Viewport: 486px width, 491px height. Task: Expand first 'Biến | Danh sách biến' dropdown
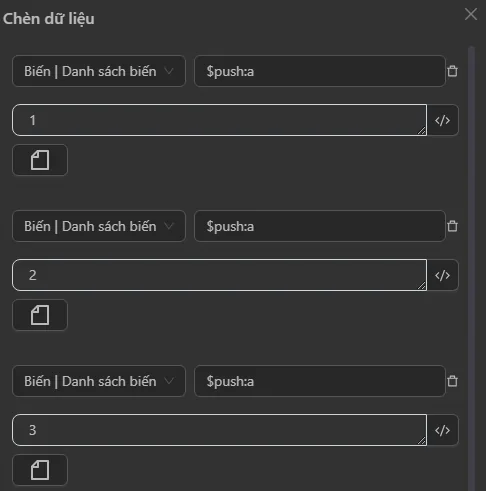pyautogui.click(x=99, y=71)
